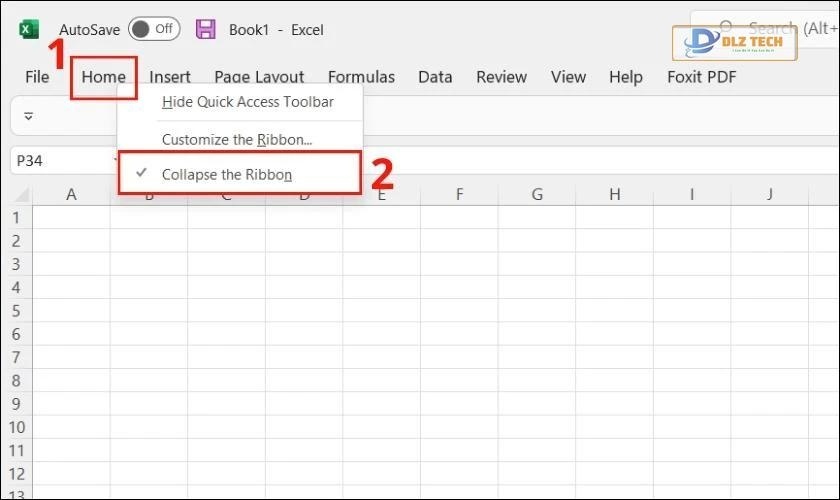840x500 pixels.
Task: Open the Formulas tab
Action: point(362,77)
